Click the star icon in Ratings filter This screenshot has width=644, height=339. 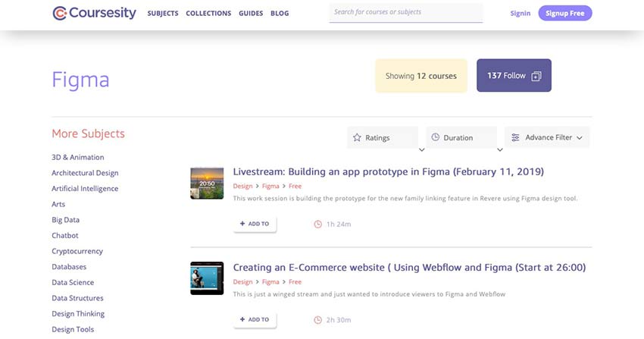coord(357,138)
